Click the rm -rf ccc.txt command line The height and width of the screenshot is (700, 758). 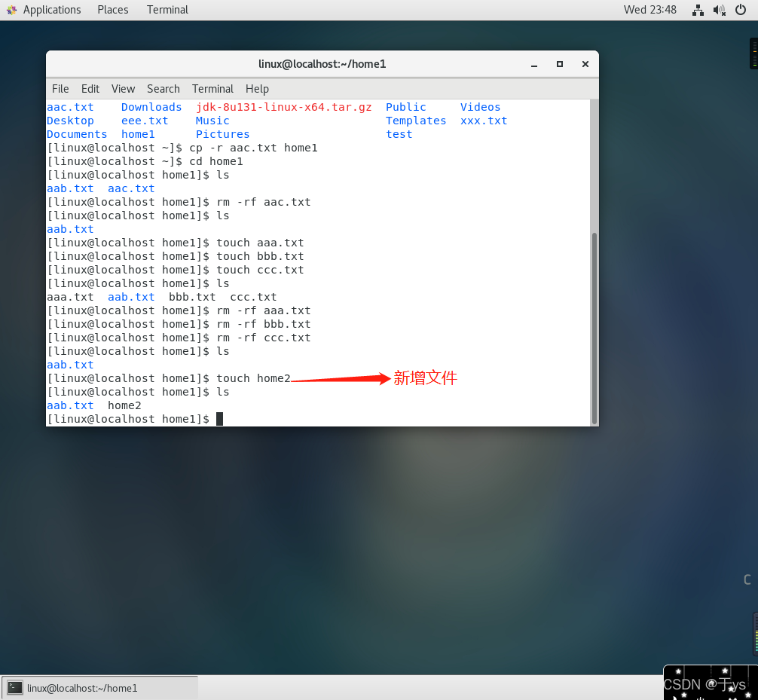click(x=179, y=338)
